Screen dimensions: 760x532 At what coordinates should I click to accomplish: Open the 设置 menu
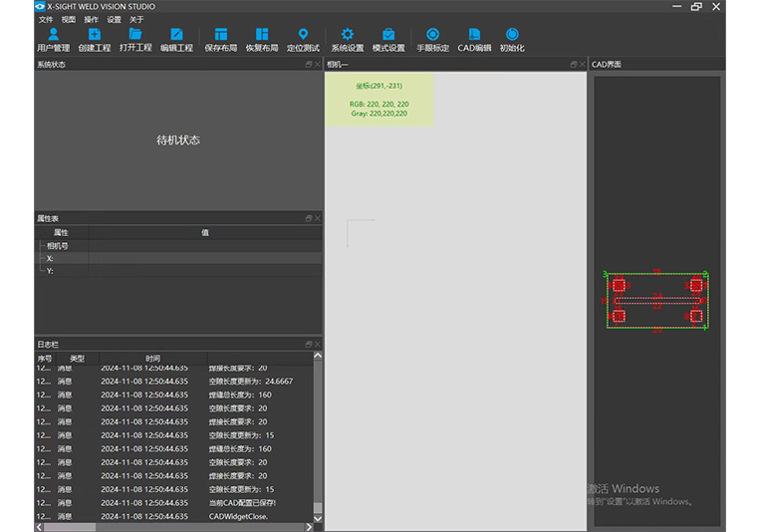[114, 19]
